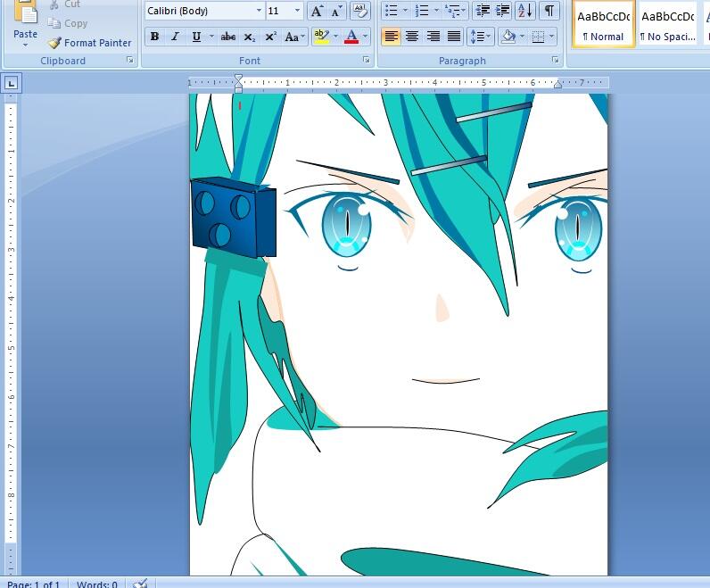Toggle Bold formatting

tap(155, 37)
